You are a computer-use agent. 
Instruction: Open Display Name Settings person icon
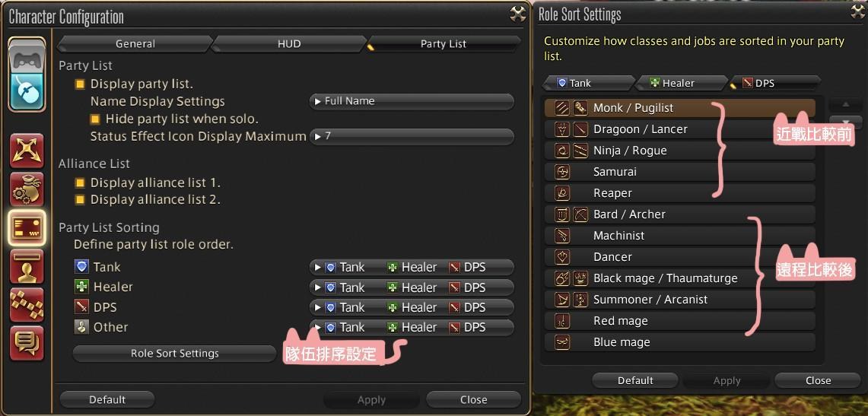pos(27,266)
